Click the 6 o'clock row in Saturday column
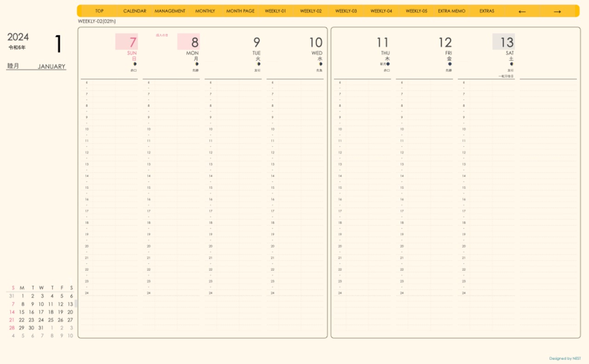The height and width of the screenshot is (364, 589). 486,82
